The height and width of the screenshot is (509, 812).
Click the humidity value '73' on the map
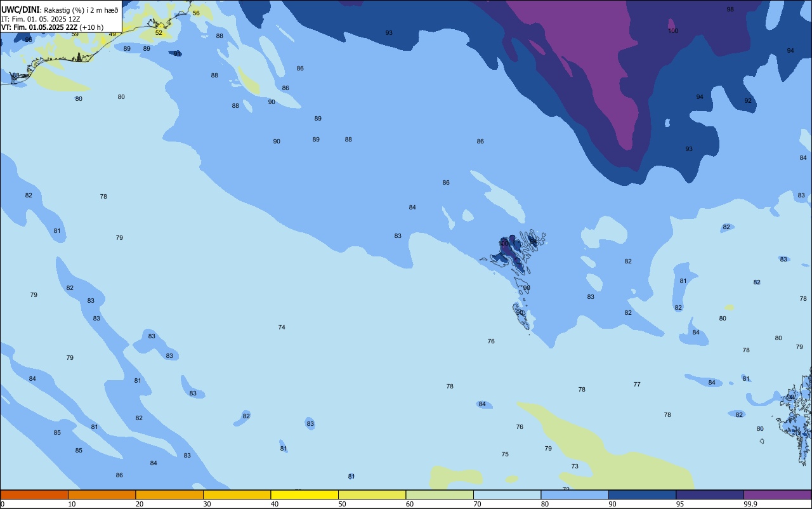tap(575, 466)
